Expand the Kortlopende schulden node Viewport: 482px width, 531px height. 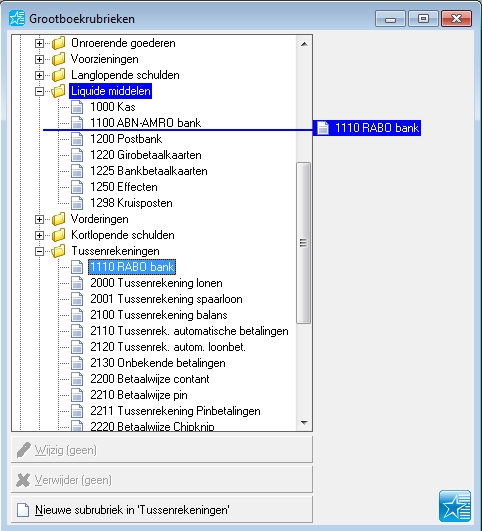tap(39, 235)
